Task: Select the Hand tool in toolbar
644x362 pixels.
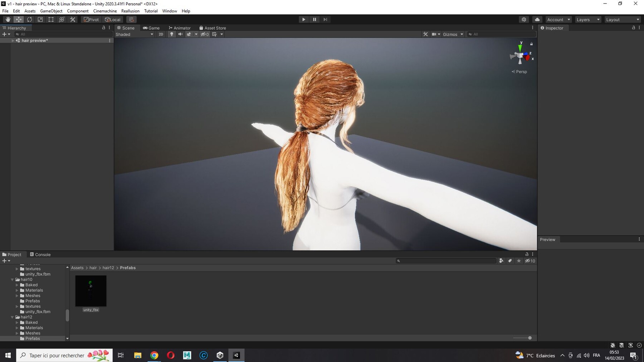Action: coord(8,20)
